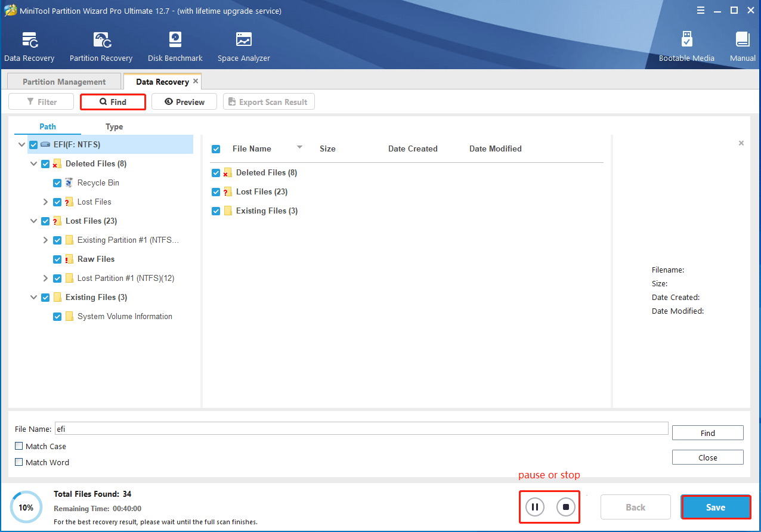
Task: Sort by the Size column header
Action: (x=327, y=149)
